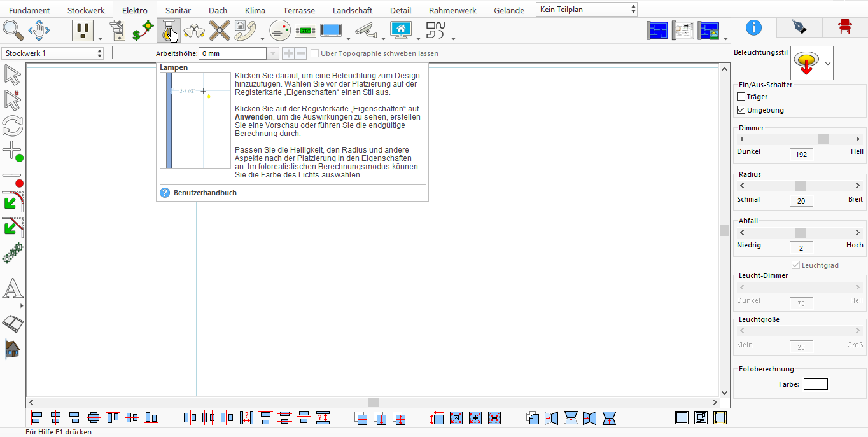Click the Dimmer slider thumb
The width and height of the screenshot is (868, 437).
tap(823, 139)
